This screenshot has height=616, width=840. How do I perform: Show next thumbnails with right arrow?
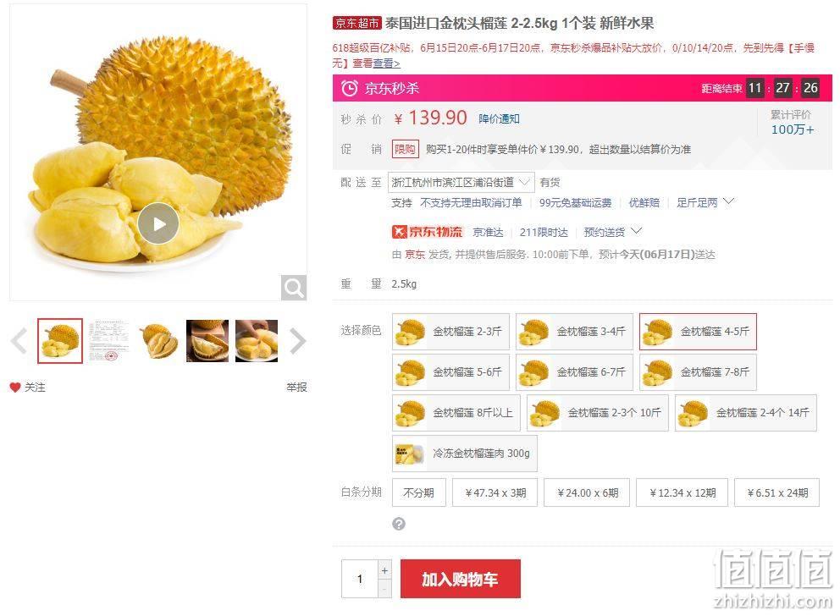[x=297, y=341]
